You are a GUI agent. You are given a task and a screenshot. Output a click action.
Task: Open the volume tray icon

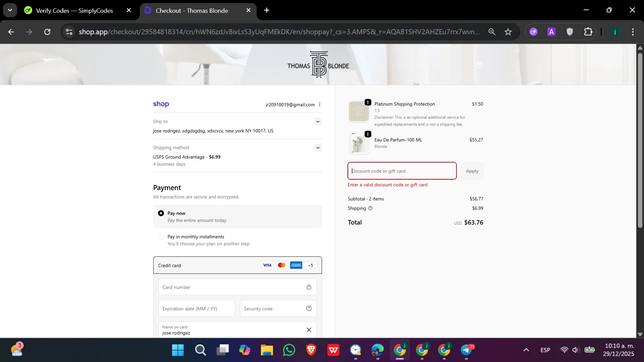coord(576,350)
